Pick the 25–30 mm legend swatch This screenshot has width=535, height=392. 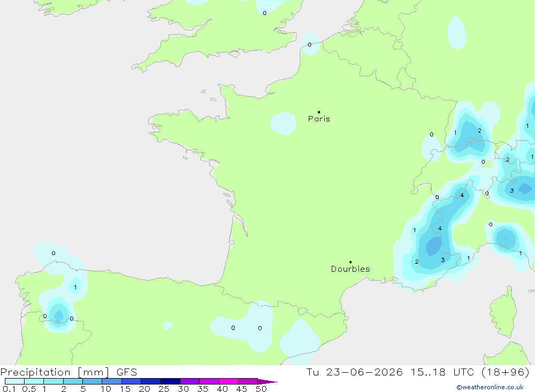point(170,381)
